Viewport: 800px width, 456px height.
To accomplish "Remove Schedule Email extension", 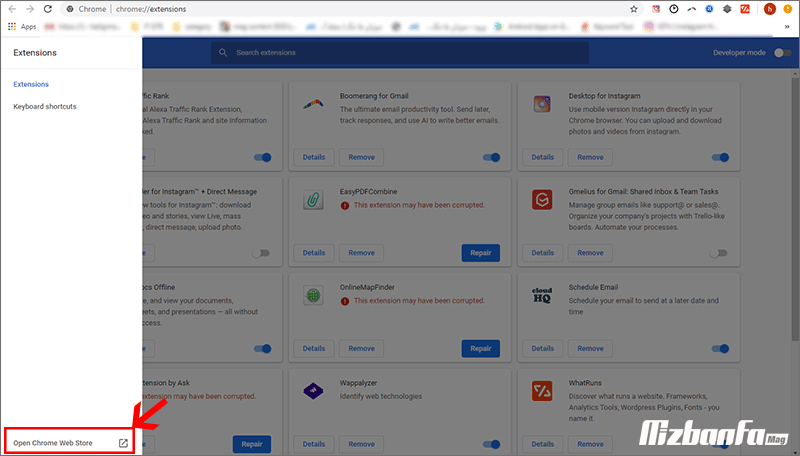I will pyautogui.click(x=590, y=348).
